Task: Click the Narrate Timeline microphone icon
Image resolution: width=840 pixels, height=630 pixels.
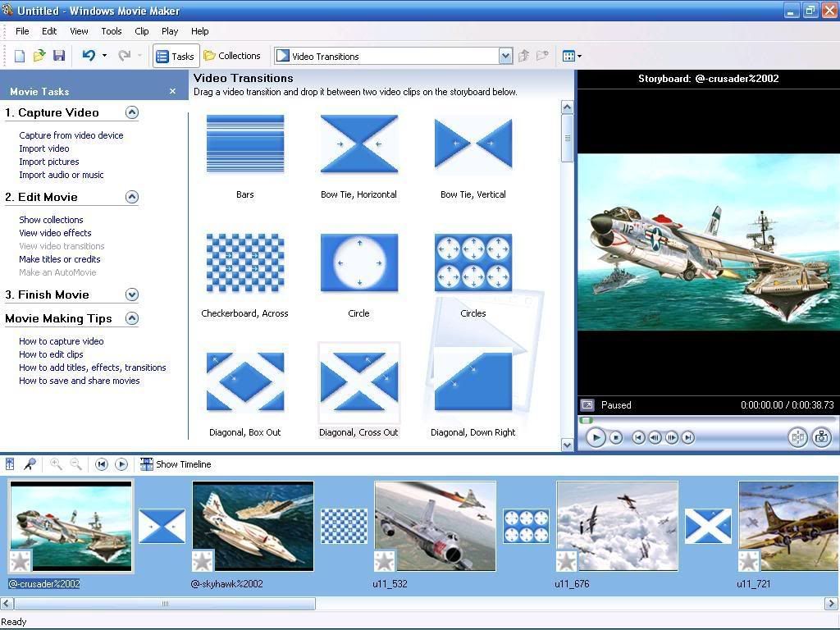Action: click(30, 464)
